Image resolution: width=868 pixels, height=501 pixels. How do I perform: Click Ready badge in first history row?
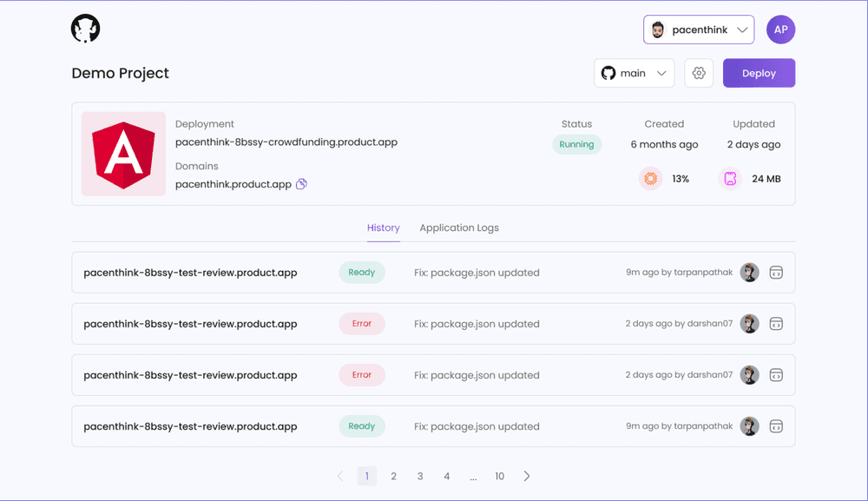click(x=361, y=273)
